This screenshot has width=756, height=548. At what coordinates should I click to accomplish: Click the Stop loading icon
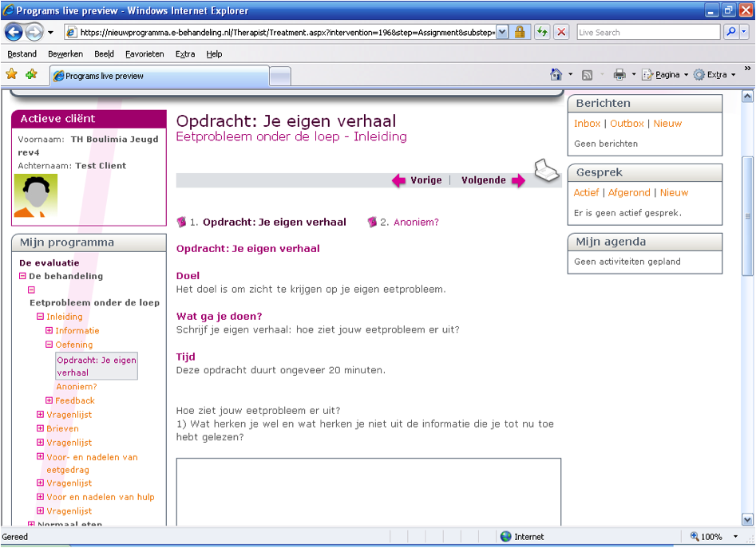[561, 32]
